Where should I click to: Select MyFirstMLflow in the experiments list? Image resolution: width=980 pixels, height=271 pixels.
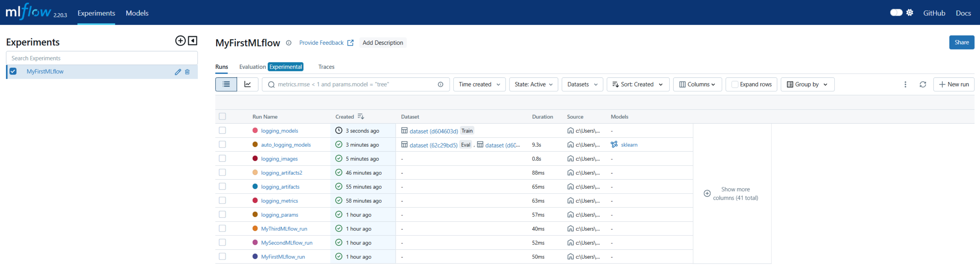45,72
